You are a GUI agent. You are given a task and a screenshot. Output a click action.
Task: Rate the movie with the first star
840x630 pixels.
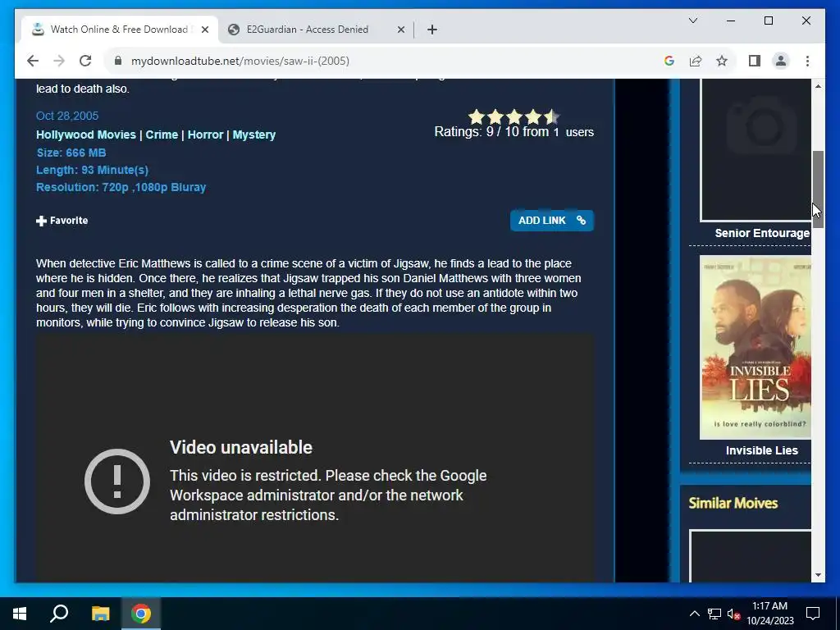tap(477, 116)
